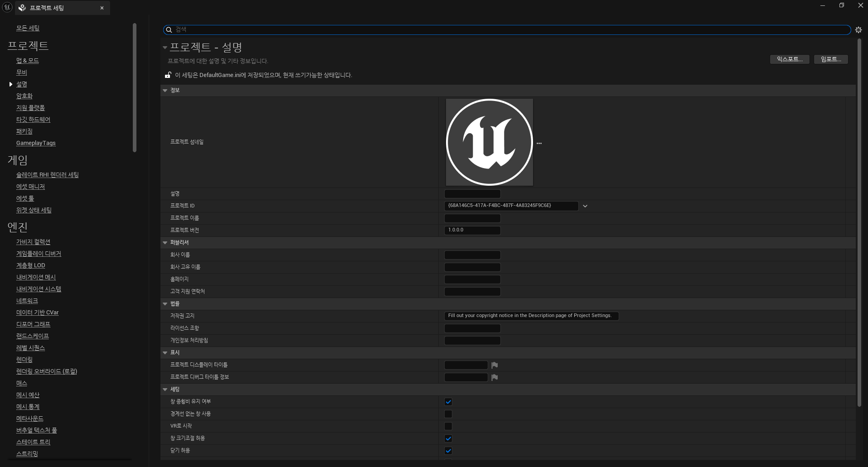Collapse the 퍼블리셔 section
868x467 pixels.
[x=165, y=243]
